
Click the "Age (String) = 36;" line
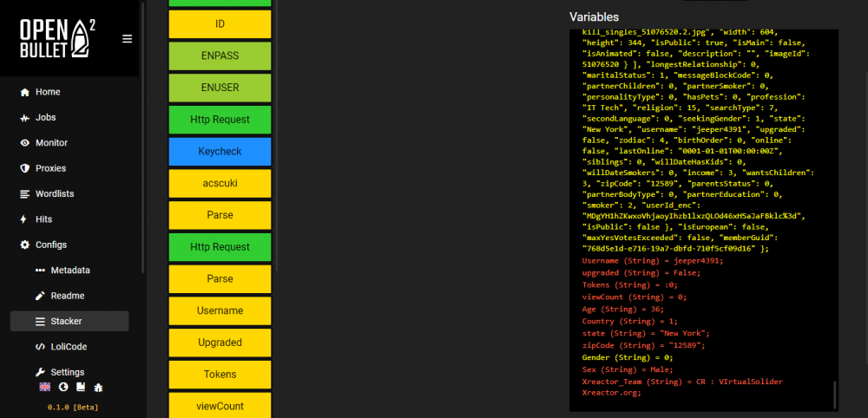coord(622,309)
